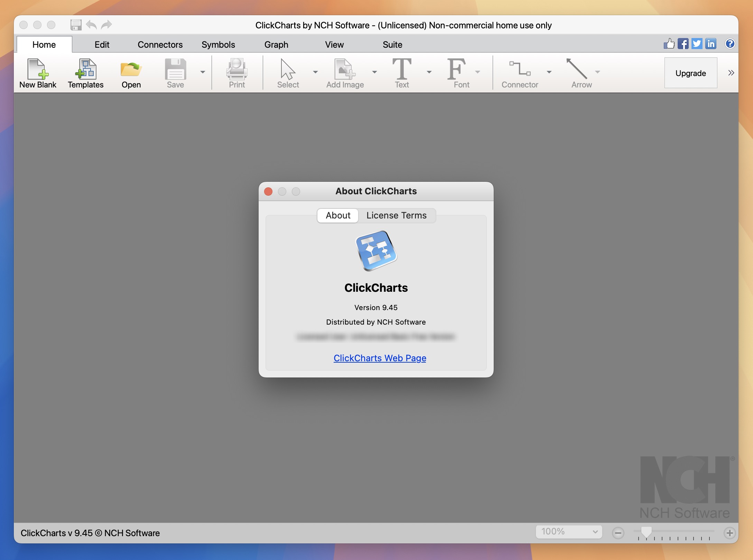Click the Version 9.45 text
The width and height of the screenshot is (753, 560).
[x=376, y=308]
